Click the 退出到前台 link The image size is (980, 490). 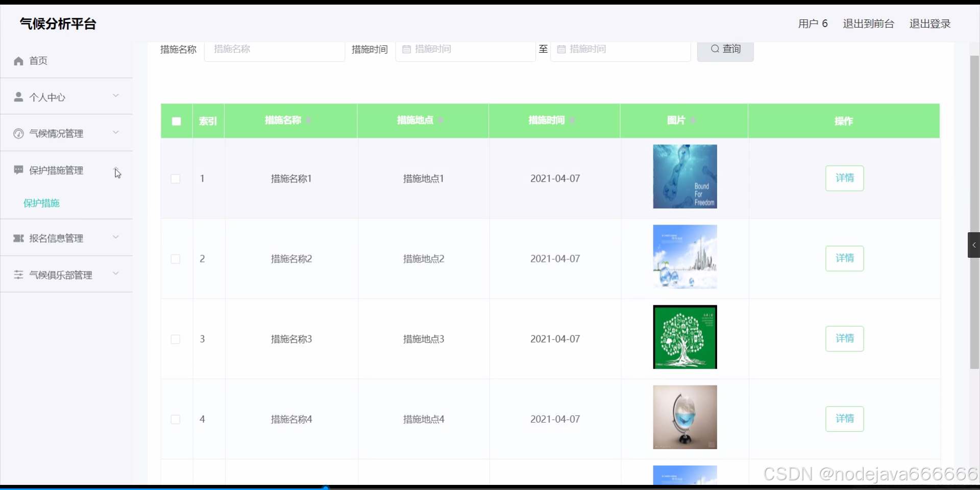click(x=868, y=24)
